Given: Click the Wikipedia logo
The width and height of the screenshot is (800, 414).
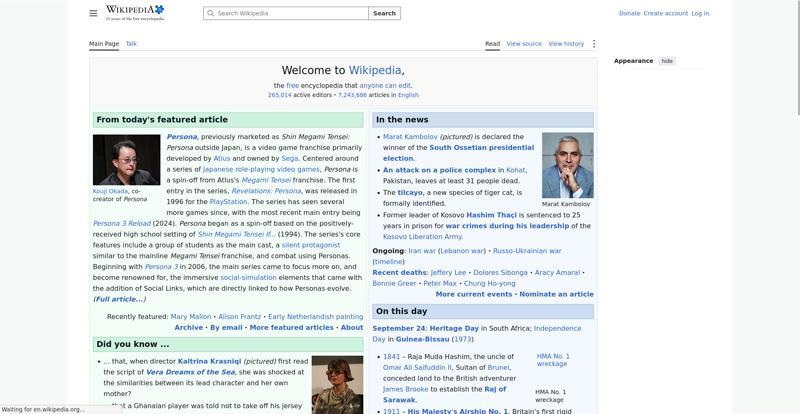Looking at the screenshot, I should tap(135, 12).
